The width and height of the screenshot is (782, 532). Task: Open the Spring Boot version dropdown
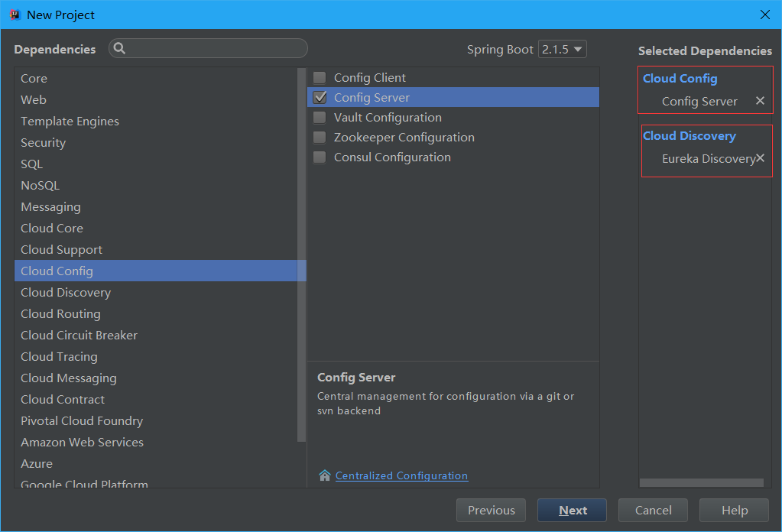click(x=562, y=50)
